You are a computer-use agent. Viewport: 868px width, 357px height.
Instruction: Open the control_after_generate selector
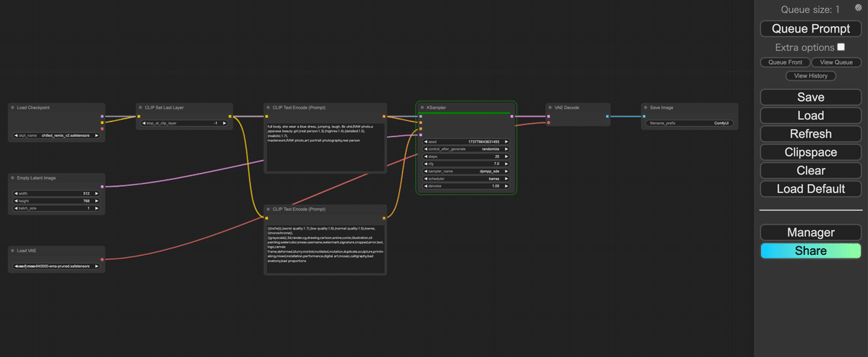466,151
